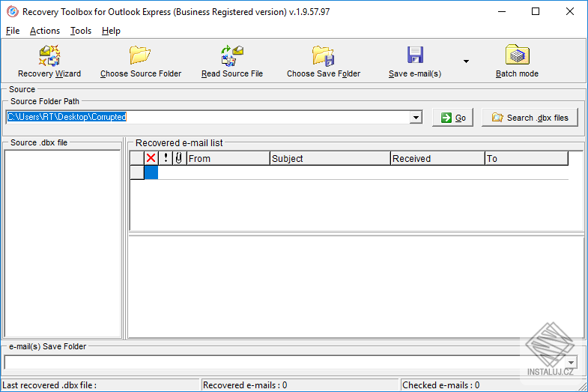
Task: Click the application icon in title bar
Action: [13, 12]
